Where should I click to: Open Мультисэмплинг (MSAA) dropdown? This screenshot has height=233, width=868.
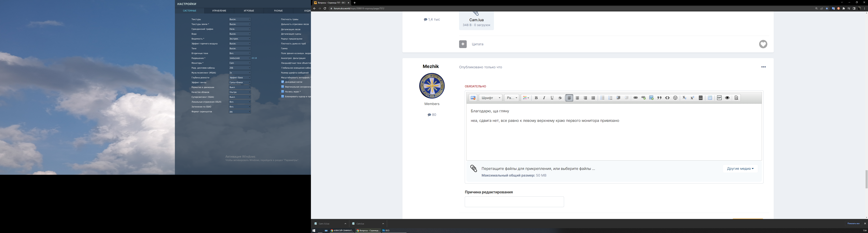tap(240, 73)
